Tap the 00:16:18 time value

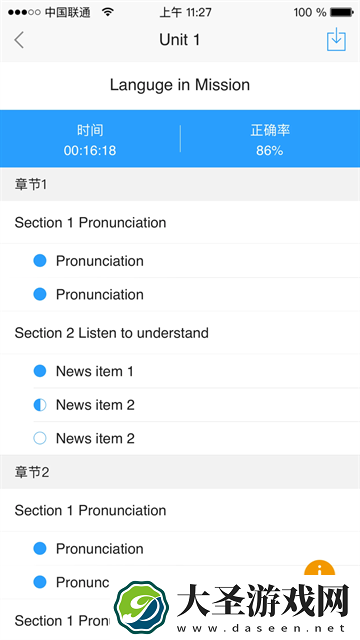pyautogui.click(x=90, y=151)
